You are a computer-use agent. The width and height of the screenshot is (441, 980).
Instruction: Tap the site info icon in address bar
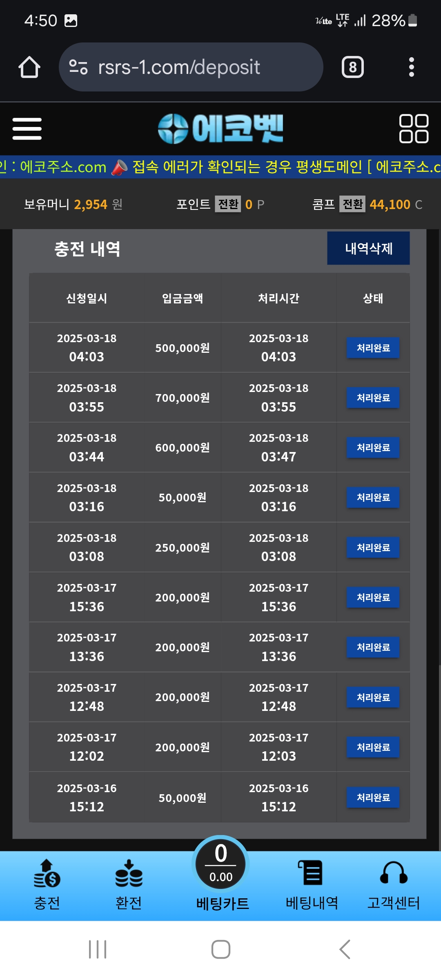pos(78,67)
